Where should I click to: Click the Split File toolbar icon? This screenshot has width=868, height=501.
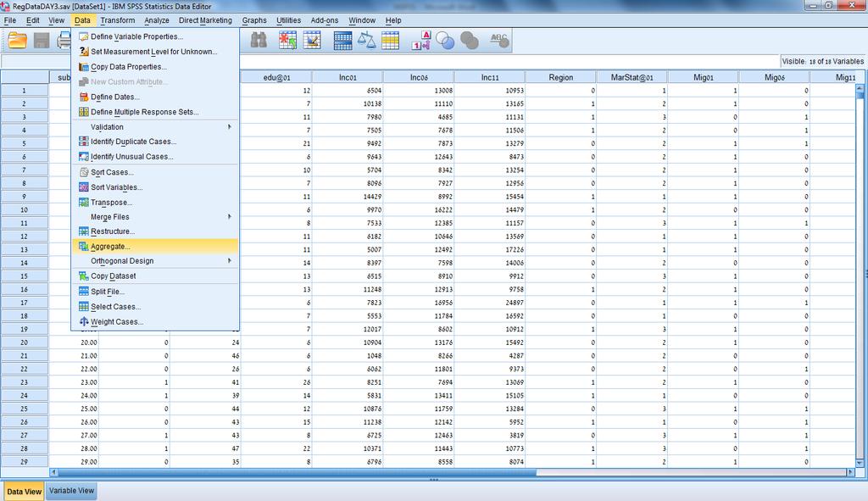pos(342,41)
